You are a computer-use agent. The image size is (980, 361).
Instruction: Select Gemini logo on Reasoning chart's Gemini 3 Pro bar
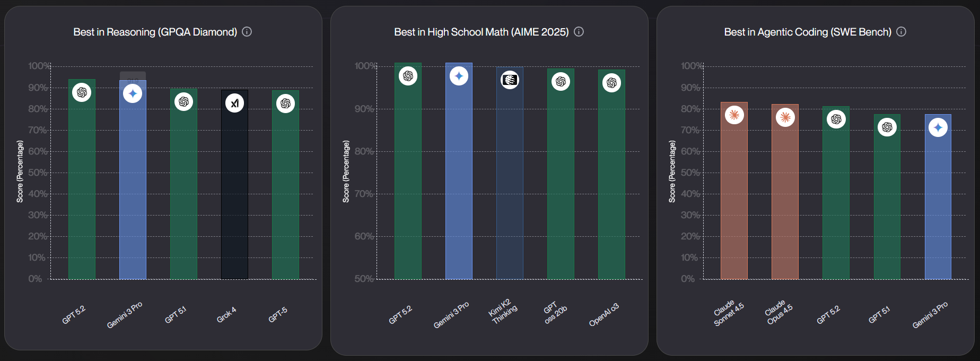pyautogui.click(x=133, y=94)
